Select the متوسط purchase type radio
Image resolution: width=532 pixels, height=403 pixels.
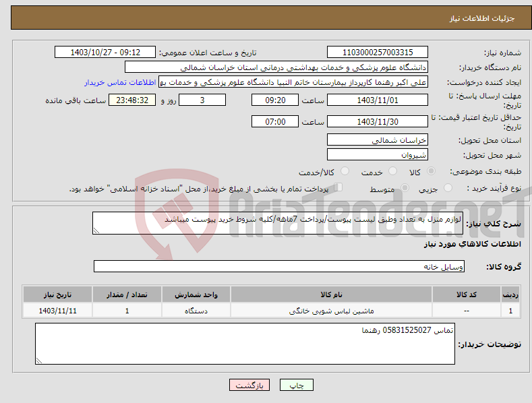(405, 187)
